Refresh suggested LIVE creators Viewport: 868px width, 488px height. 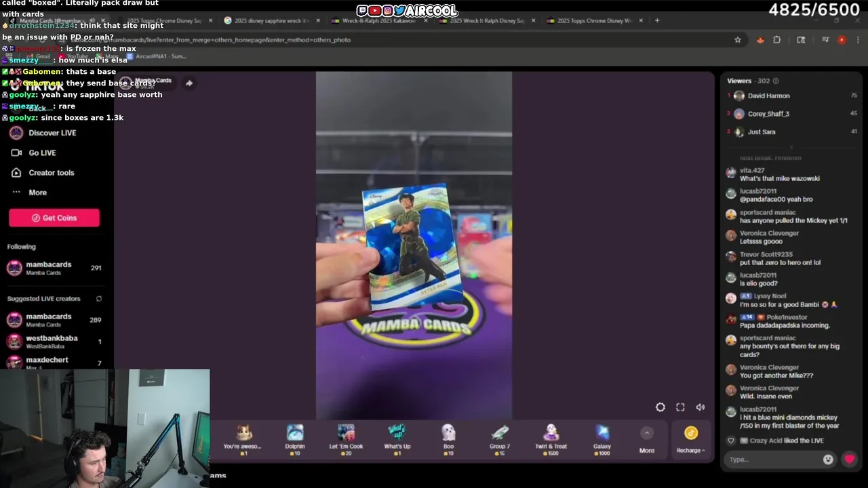point(99,299)
